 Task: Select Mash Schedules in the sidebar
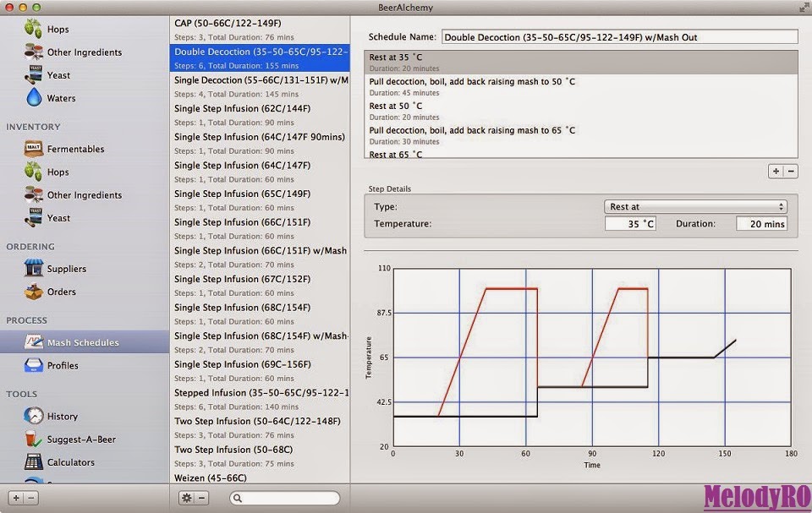(x=85, y=342)
